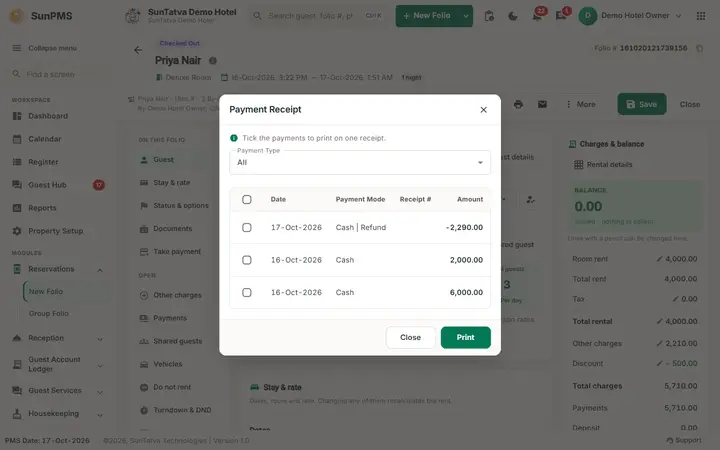This screenshot has width=720, height=450.
Task: Edit Tax pencil icon
Action: point(675,299)
